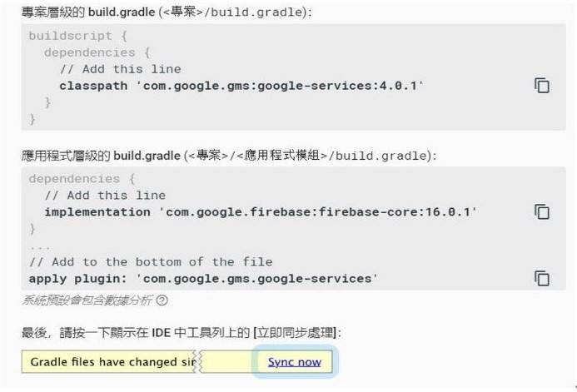Screen dimensions: 577x392
Task: Click the 應用程式層級的 build.gradle heading
Action: click(100, 156)
